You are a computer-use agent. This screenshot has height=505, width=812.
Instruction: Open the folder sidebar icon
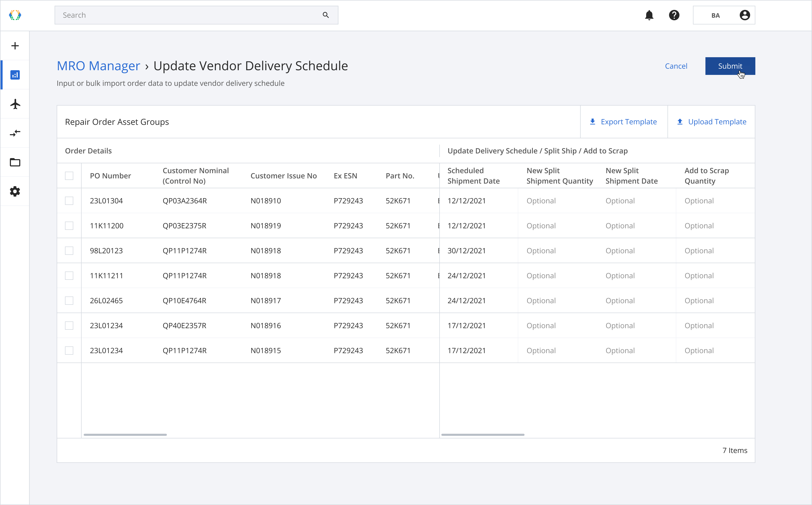(15, 162)
